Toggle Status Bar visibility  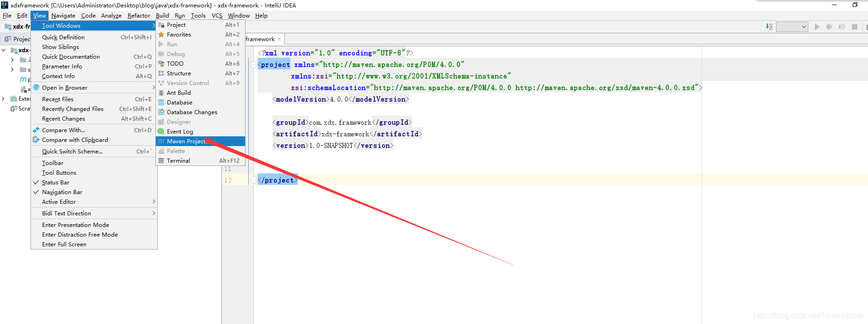pos(94,183)
